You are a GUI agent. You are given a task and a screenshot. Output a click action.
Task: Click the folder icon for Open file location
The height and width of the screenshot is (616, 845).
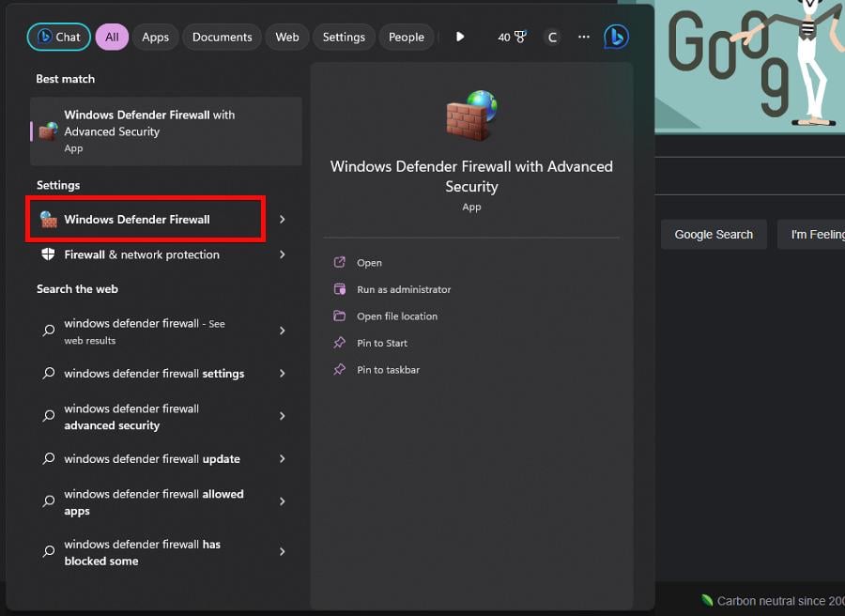coord(340,316)
